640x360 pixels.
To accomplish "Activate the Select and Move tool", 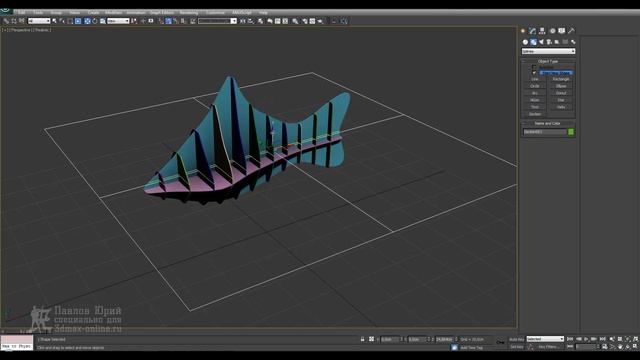I will click(87, 21).
